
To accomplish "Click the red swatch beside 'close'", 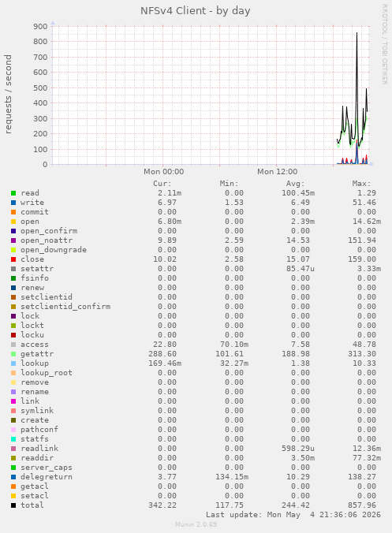I will [13, 259].
